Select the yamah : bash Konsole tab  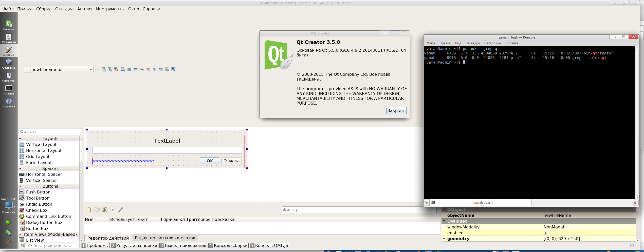coord(481,203)
